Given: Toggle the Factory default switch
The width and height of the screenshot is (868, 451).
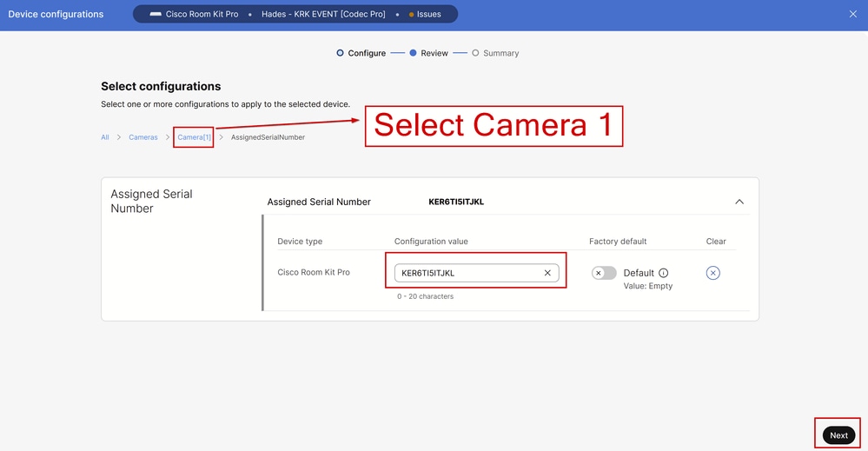Looking at the screenshot, I should click(x=603, y=273).
